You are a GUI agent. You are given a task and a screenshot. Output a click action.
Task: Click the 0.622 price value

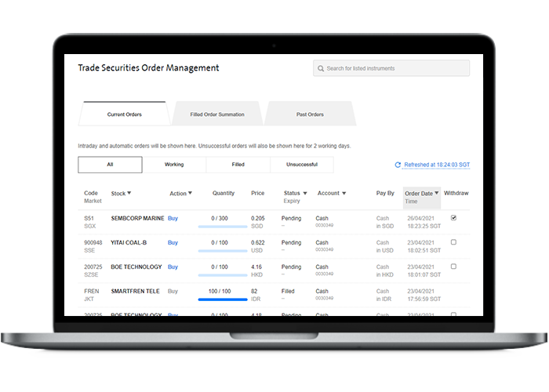[x=258, y=242]
